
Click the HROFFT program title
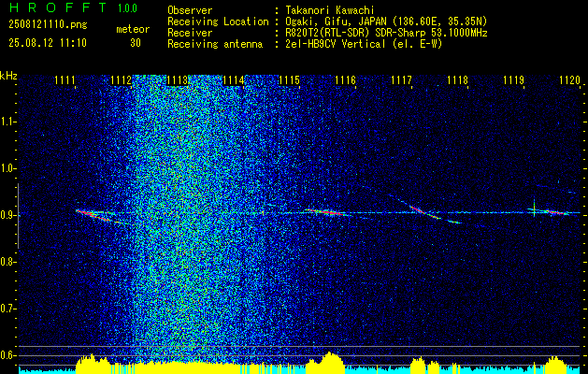click(58, 7)
